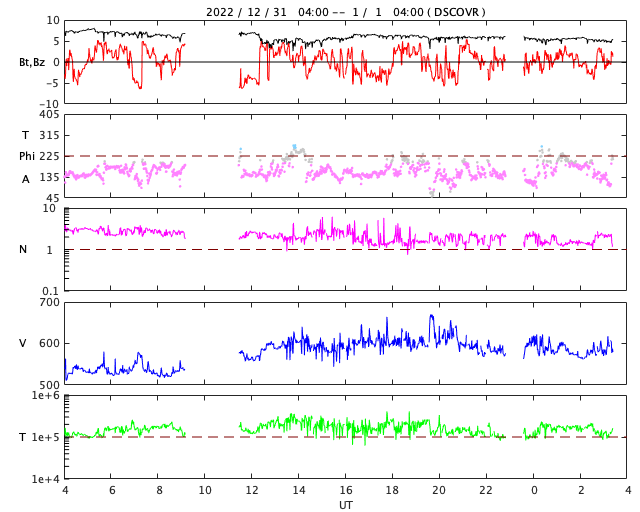Click the '1e+6' temperature tick label
Viewport: 640px width, 512px height.
pos(46,396)
